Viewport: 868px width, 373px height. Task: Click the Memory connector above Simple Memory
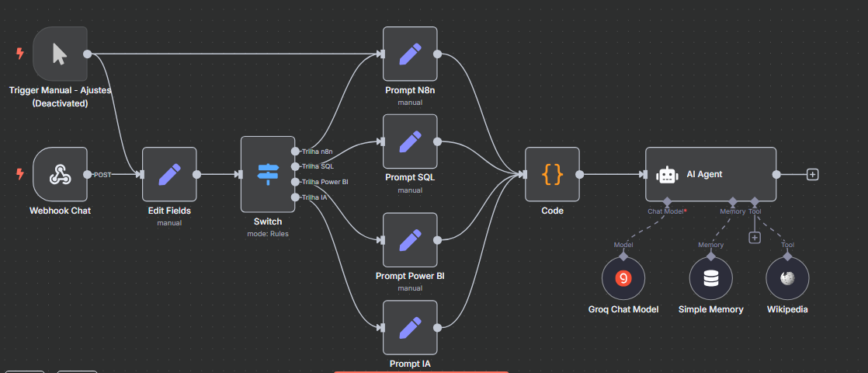point(711,256)
